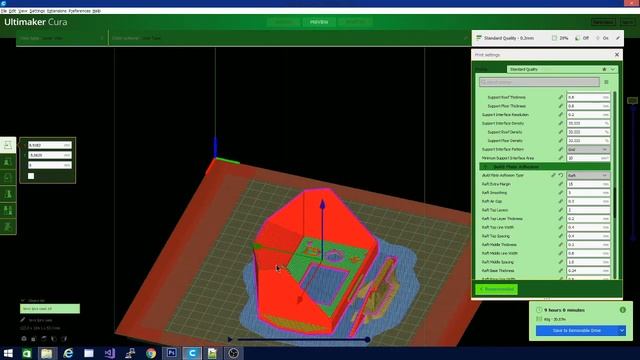This screenshot has width=640, height=360.
Task: Collapse the Build Plate Adhesion section header
Action: coord(544,167)
